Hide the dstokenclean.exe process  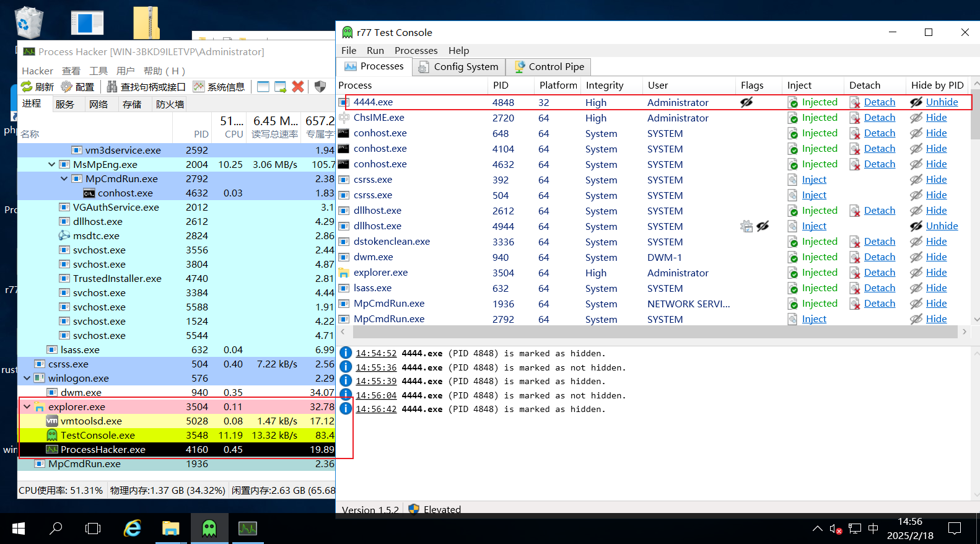pyautogui.click(x=936, y=242)
